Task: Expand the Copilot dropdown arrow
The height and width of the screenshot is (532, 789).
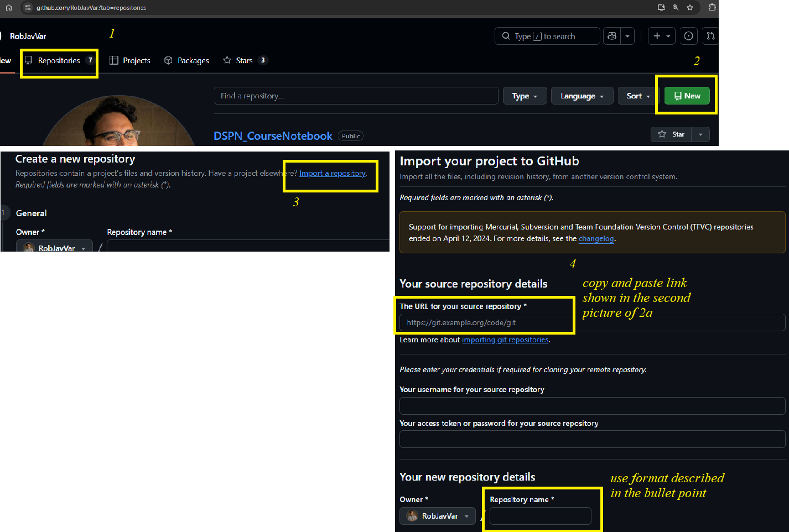Action: (x=627, y=36)
